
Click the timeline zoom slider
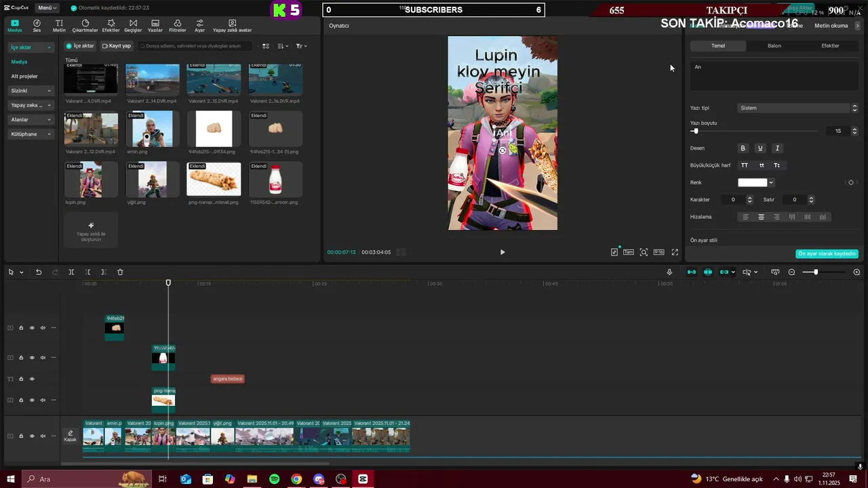point(824,272)
